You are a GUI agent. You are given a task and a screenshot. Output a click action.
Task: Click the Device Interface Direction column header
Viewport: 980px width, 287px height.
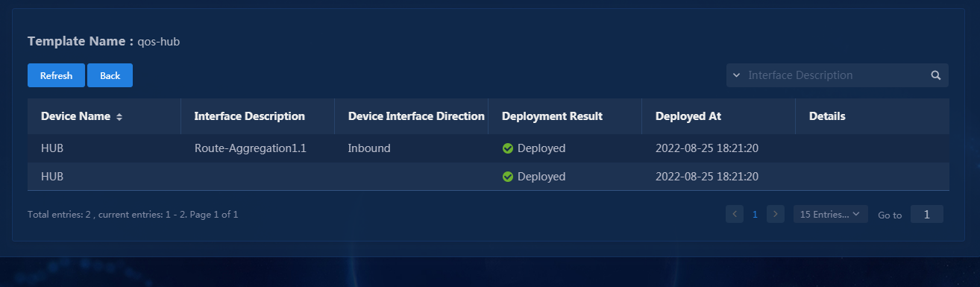click(416, 116)
